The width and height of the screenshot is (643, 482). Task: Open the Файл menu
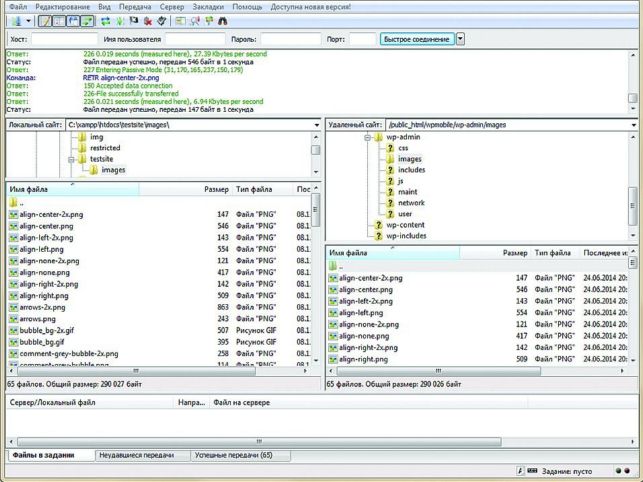[x=18, y=7]
